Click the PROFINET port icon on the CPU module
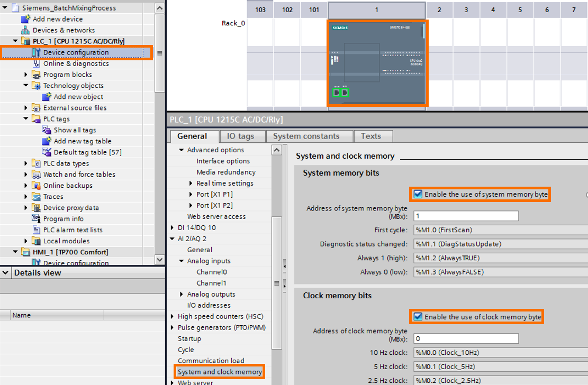Viewport: 588px width, 385px height. tap(340, 92)
